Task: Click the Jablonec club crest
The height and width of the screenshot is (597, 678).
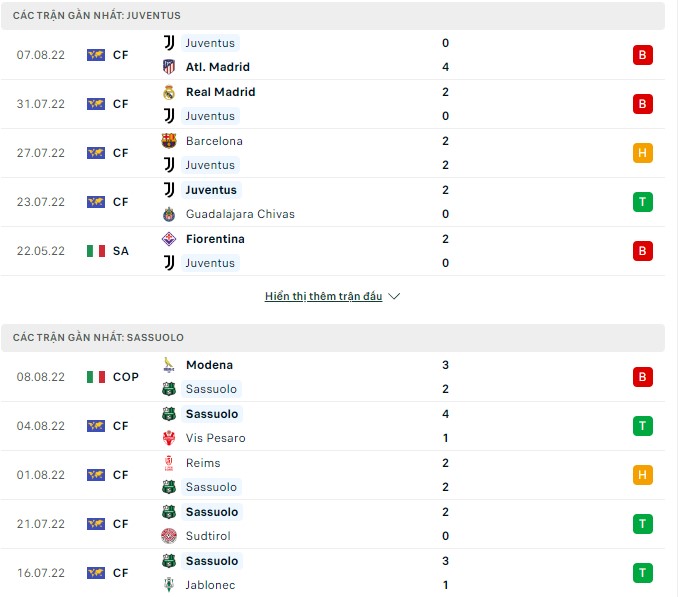Action: pyautogui.click(x=169, y=585)
